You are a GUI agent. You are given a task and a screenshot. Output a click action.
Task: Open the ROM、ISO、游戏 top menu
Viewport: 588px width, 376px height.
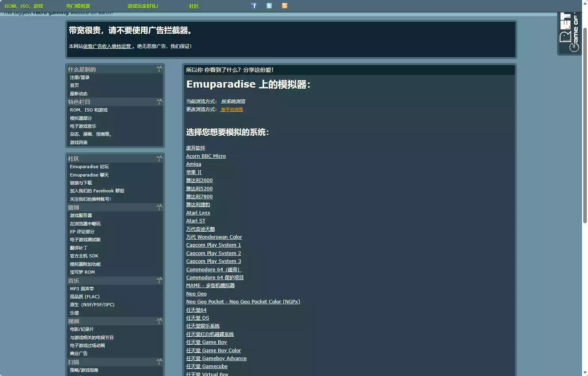point(24,6)
